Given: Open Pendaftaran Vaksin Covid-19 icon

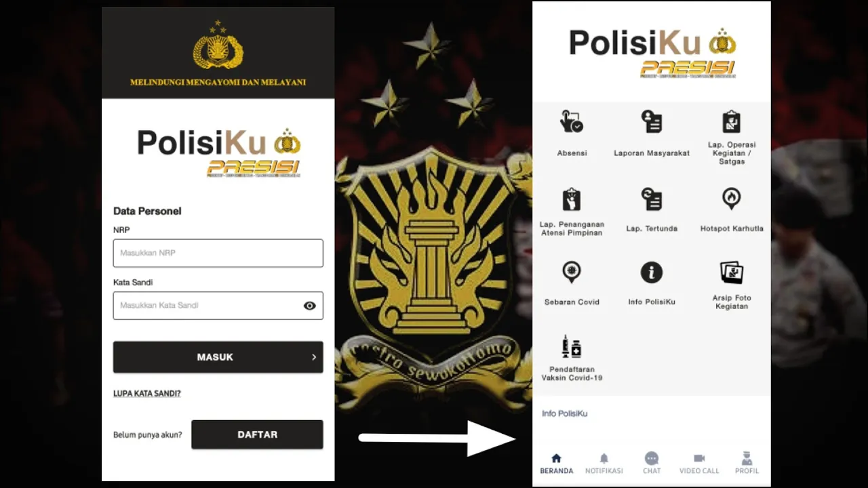Looking at the screenshot, I should pos(572,346).
